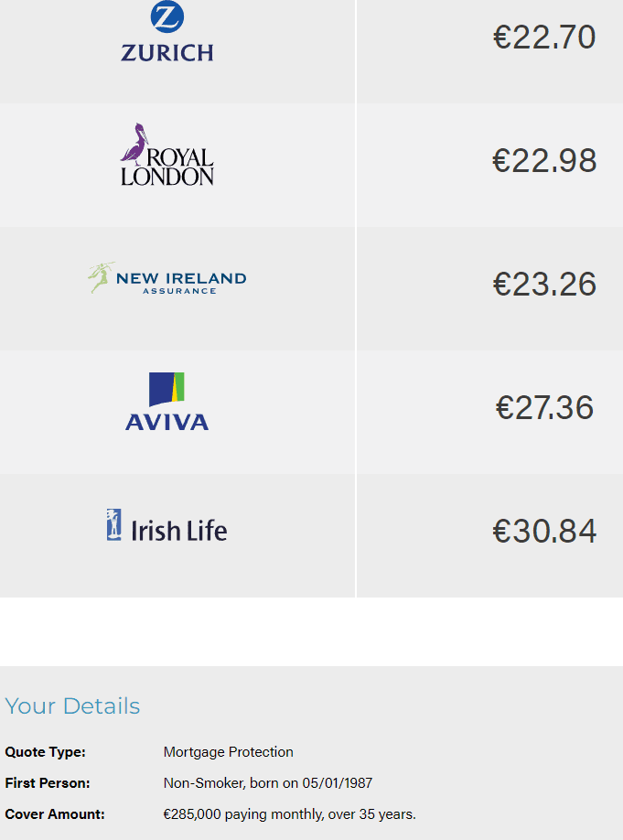Click the First Person label
This screenshot has height=840, width=623.
(x=48, y=783)
